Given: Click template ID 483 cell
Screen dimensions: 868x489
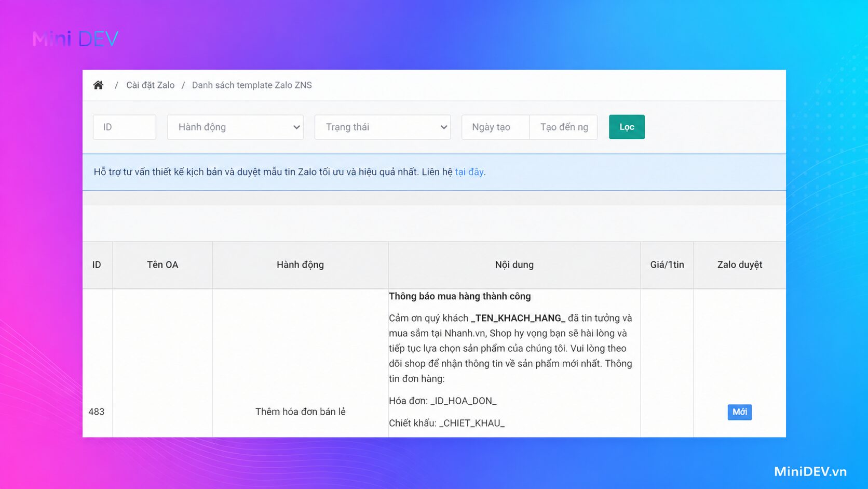Looking at the screenshot, I should [97, 412].
